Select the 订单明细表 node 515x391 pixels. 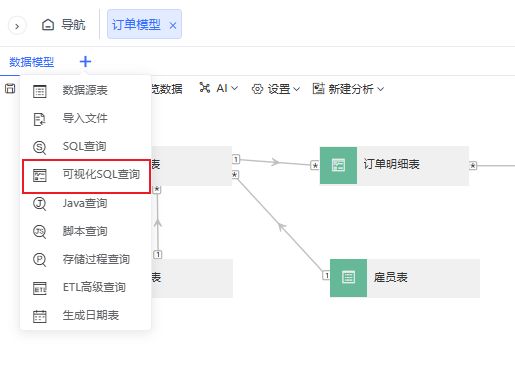point(394,165)
